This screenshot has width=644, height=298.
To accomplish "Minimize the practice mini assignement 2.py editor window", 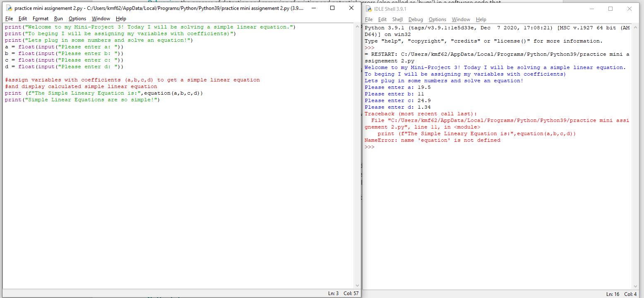I will [313, 8].
